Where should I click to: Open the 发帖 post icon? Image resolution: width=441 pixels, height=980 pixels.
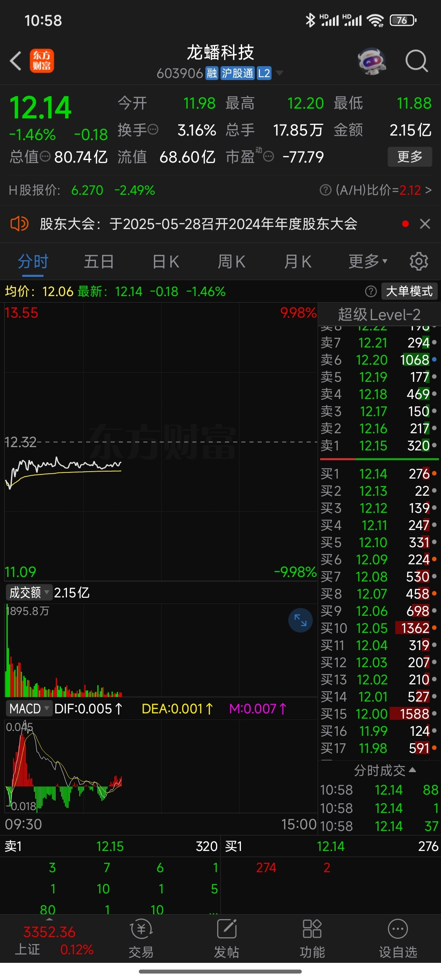click(x=227, y=938)
